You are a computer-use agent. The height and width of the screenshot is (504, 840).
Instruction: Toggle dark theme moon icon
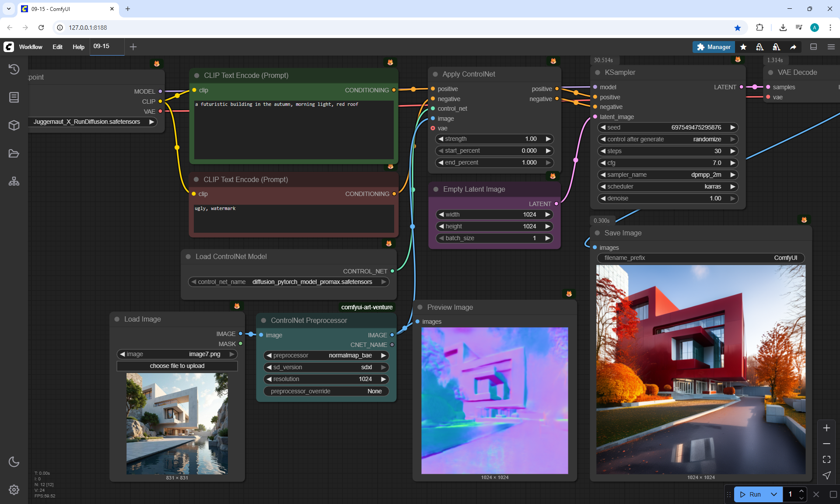[14, 462]
